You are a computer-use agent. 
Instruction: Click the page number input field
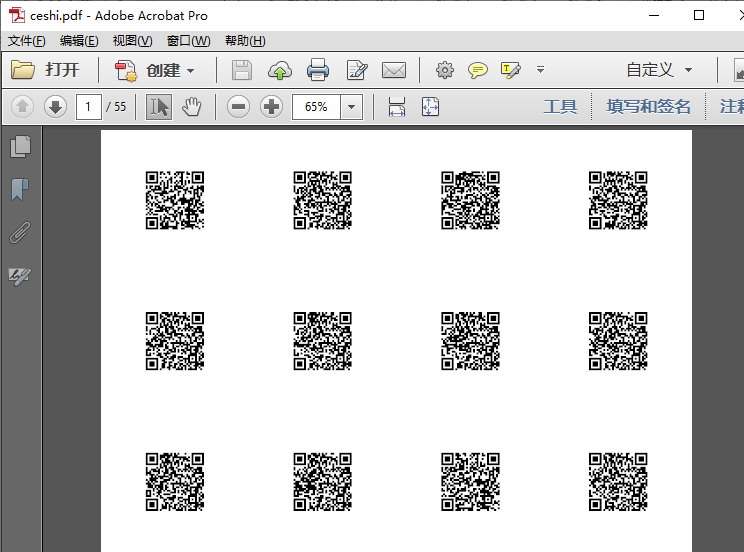pyautogui.click(x=88, y=106)
